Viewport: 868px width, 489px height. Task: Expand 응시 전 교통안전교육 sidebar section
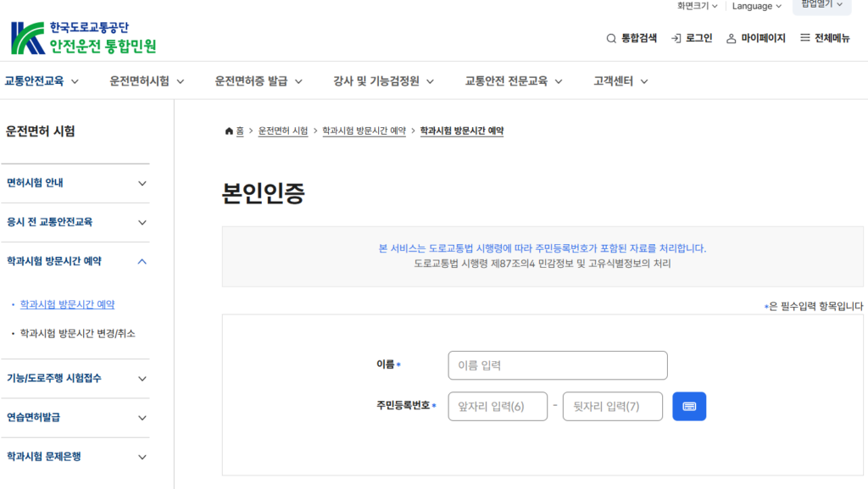[75, 222]
